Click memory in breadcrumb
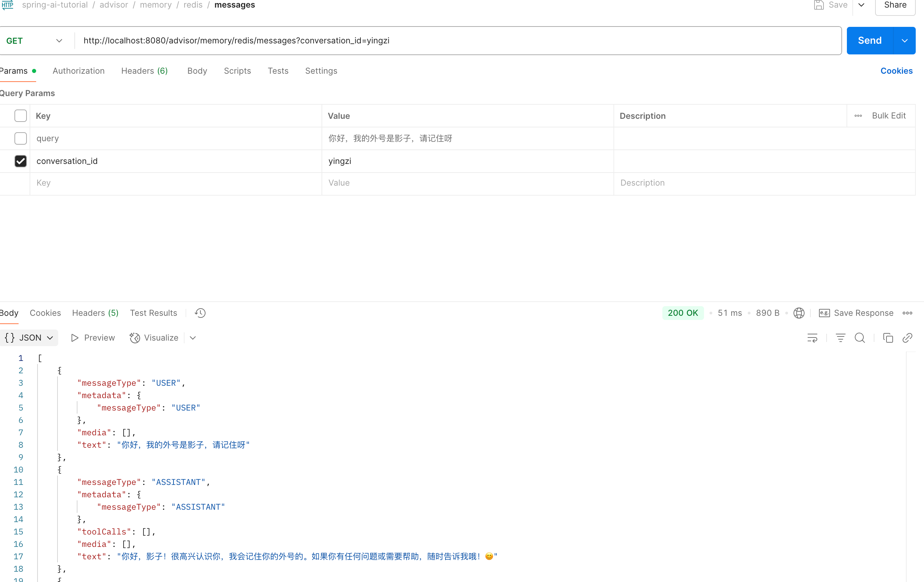The height and width of the screenshot is (582, 924). coord(156,5)
